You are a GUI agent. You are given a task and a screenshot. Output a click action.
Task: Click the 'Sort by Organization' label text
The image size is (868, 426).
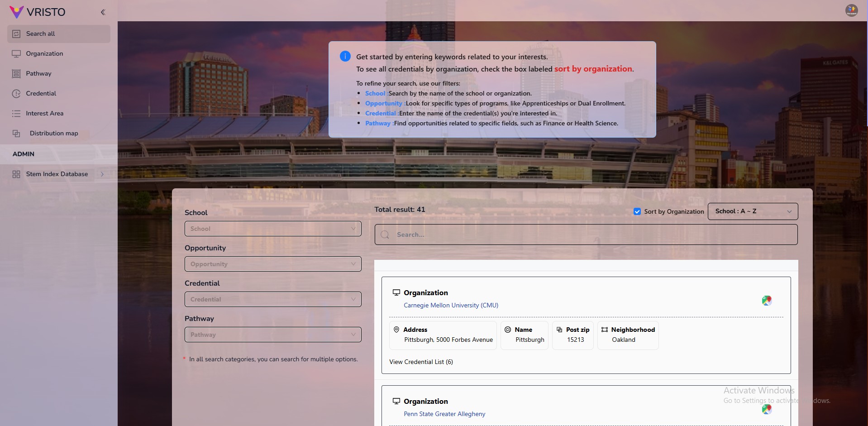pos(674,211)
